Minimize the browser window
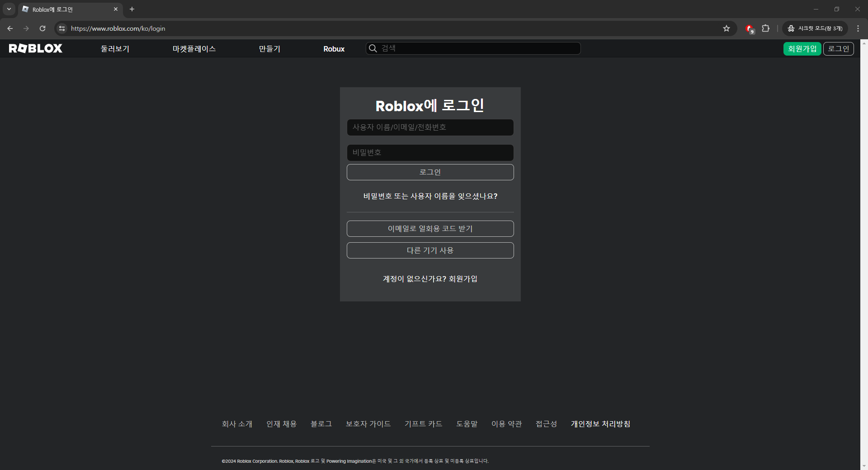This screenshot has height=470, width=868. [816, 9]
